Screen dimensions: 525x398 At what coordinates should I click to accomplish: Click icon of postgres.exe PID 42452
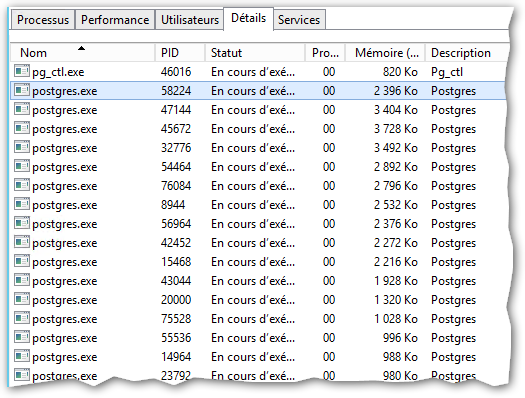pos(22,242)
